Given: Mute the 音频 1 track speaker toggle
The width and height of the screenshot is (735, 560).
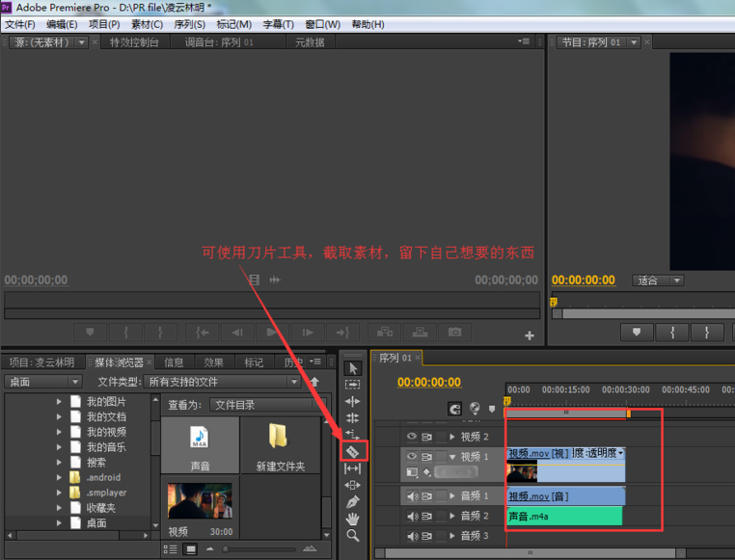Looking at the screenshot, I should pos(412,496).
